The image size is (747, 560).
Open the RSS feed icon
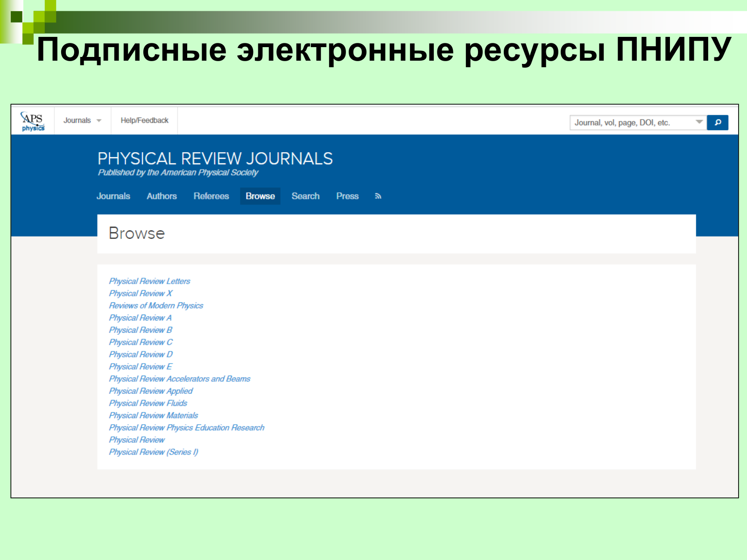pyautogui.click(x=378, y=196)
